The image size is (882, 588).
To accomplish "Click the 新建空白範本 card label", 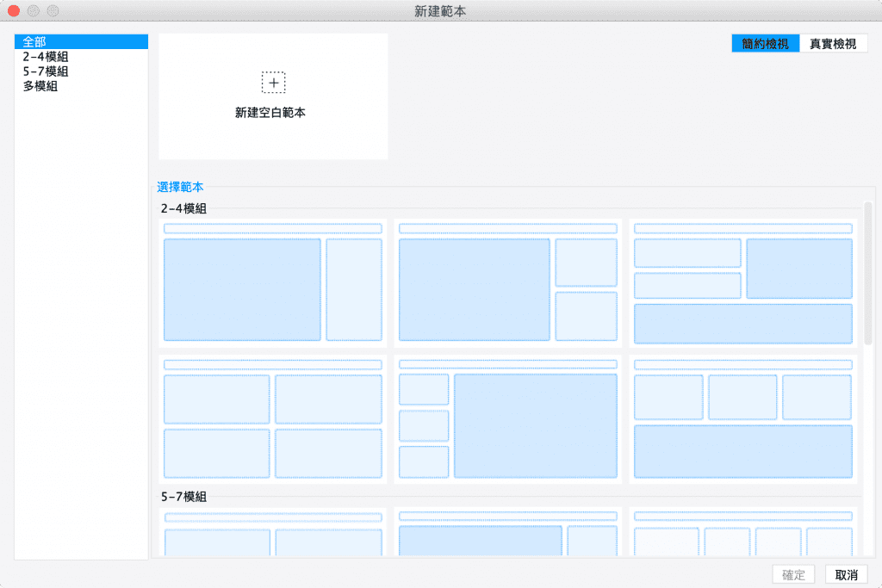I will click(x=270, y=113).
